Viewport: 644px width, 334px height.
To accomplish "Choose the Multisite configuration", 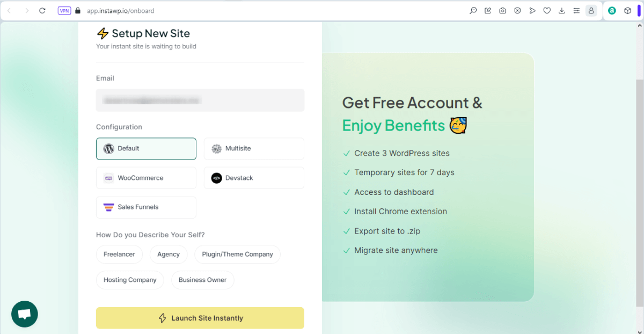I will click(254, 149).
